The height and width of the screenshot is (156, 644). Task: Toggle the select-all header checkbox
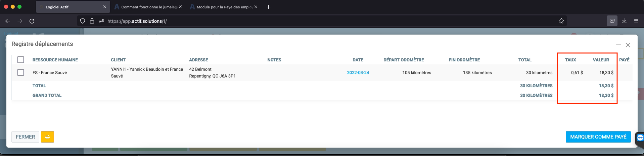tap(21, 60)
